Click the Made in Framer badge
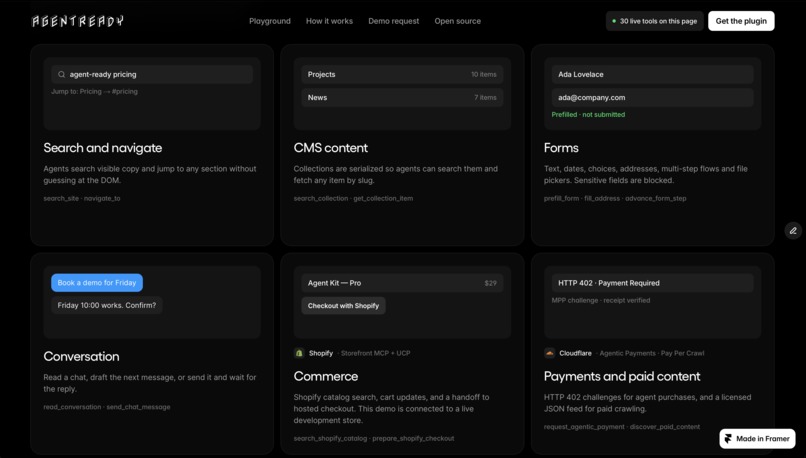Screen dimensions: 806x458 pos(757,438)
